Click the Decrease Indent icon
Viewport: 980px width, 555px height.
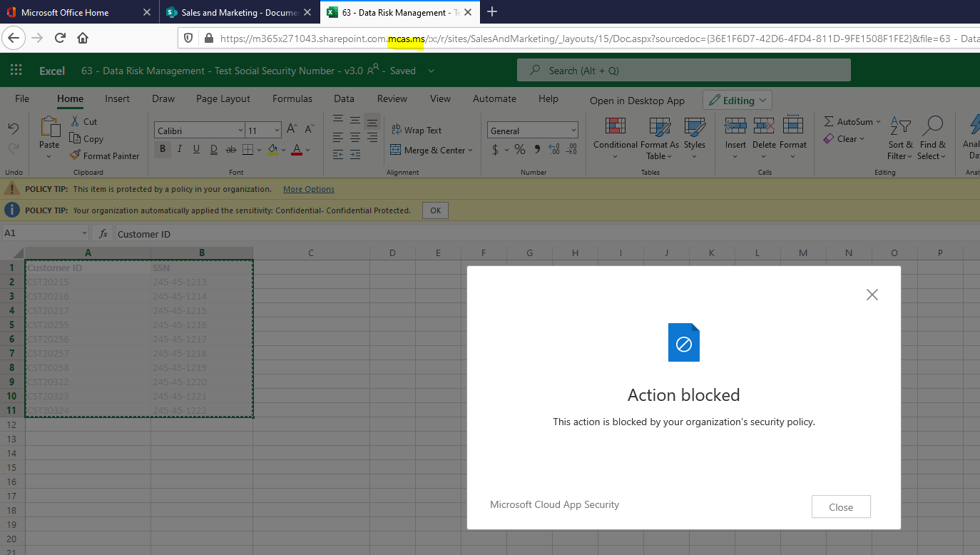pos(338,154)
